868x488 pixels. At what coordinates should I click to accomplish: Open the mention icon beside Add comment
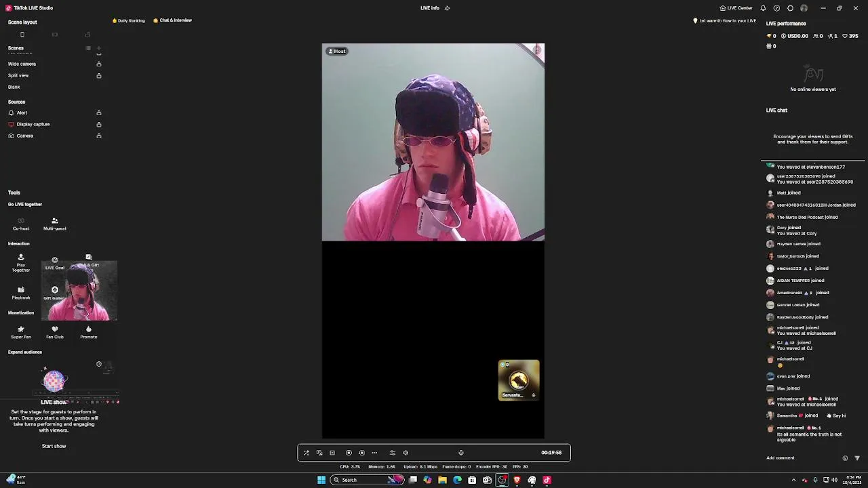[845, 458]
